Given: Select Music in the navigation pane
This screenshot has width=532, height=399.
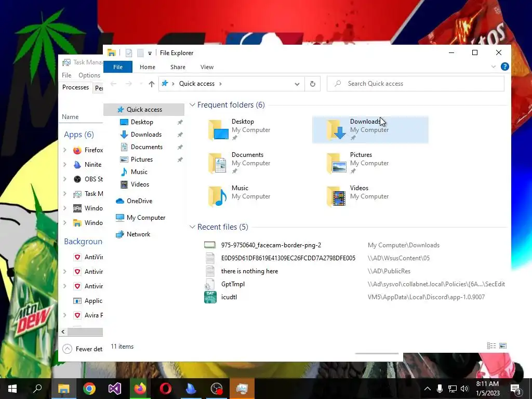Looking at the screenshot, I should pyautogui.click(x=139, y=171).
